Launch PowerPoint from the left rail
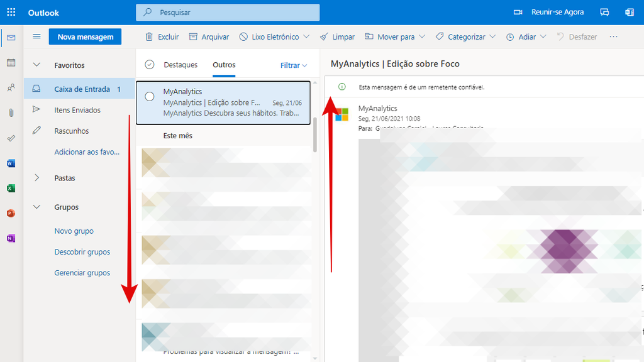The height and width of the screenshot is (362, 644). click(x=11, y=214)
